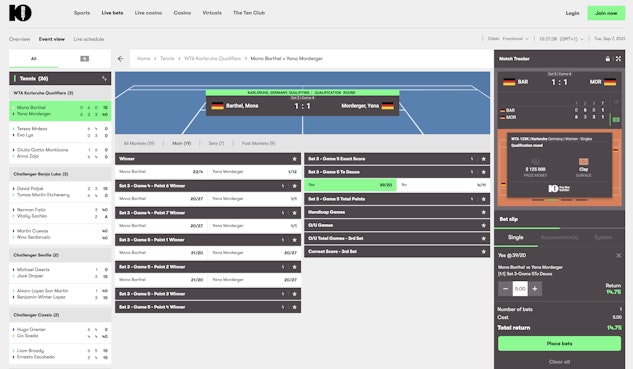633x369 pixels.
Task: Star the O/U Total Games 3rd Set market
Action: pos(483,238)
